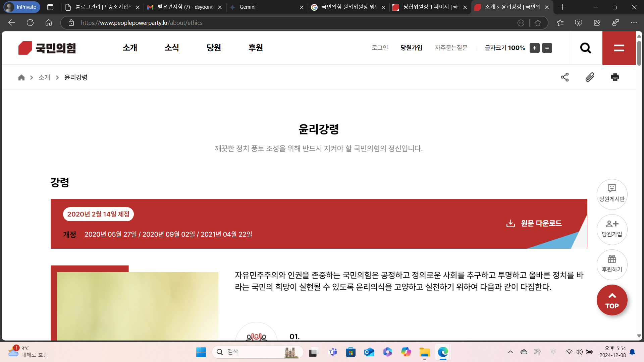This screenshot has width=644, height=362.
Task: Go to the home breadcrumb icon
Action: coord(21,77)
